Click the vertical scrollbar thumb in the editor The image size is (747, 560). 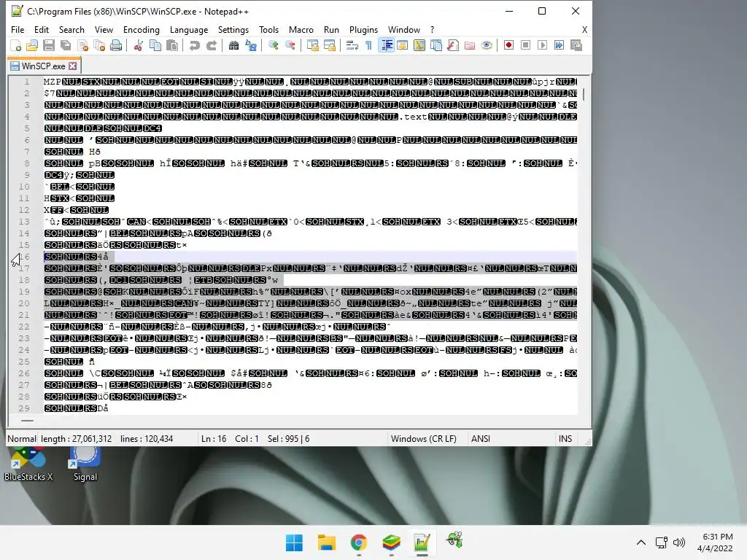click(583, 94)
